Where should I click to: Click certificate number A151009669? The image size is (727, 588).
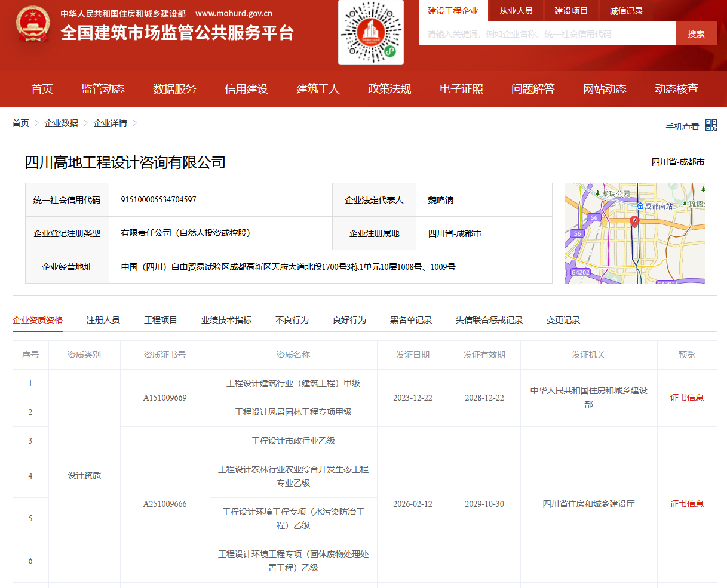coord(165,398)
